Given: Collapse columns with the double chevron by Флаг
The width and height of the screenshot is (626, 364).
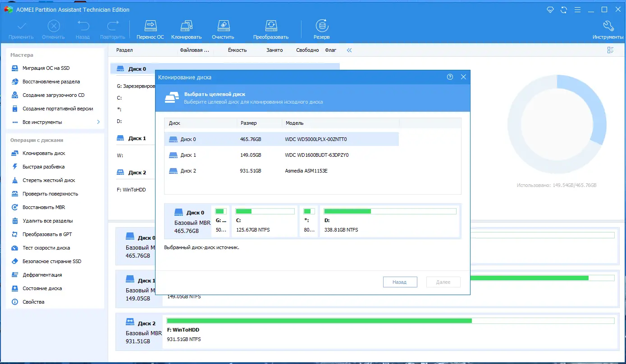Looking at the screenshot, I should (349, 50).
